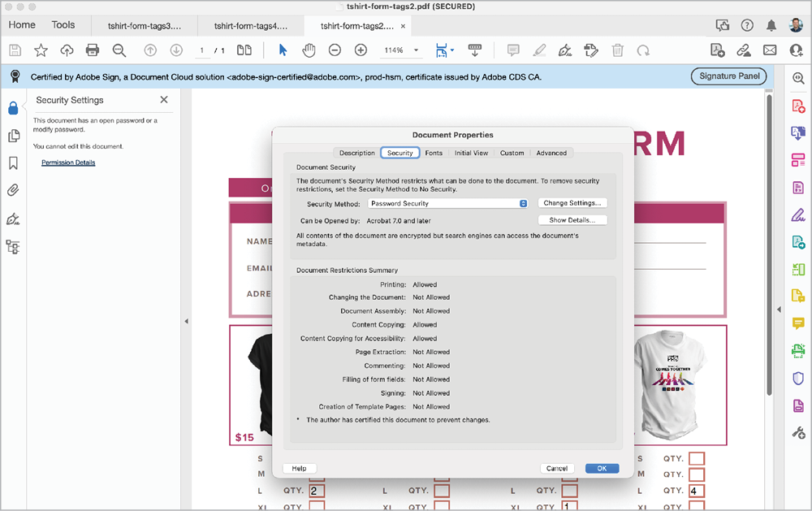Select the Highlight text pen

539,50
